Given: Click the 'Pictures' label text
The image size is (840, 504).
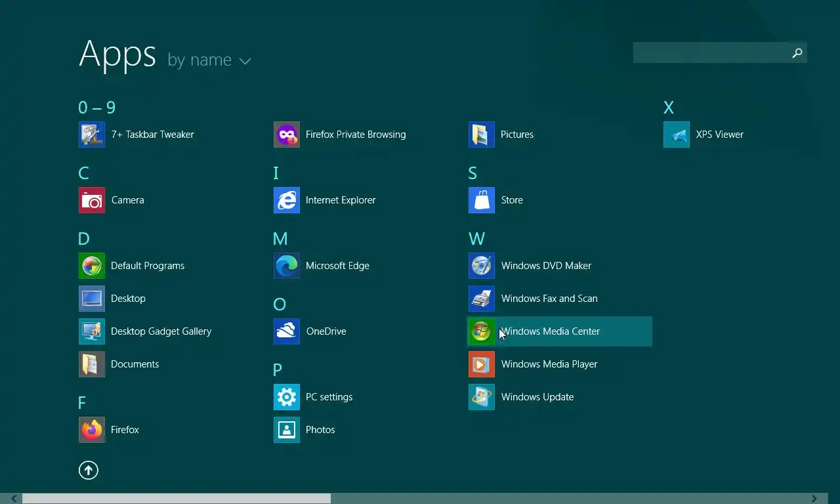Looking at the screenshot, I should click(517, 135).
